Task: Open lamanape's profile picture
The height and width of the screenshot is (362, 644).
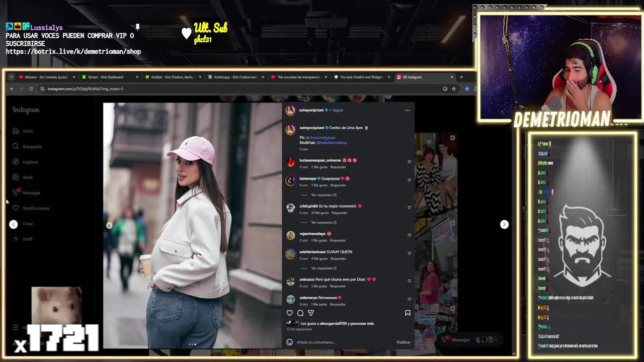Action: click(x=290, y=180)
